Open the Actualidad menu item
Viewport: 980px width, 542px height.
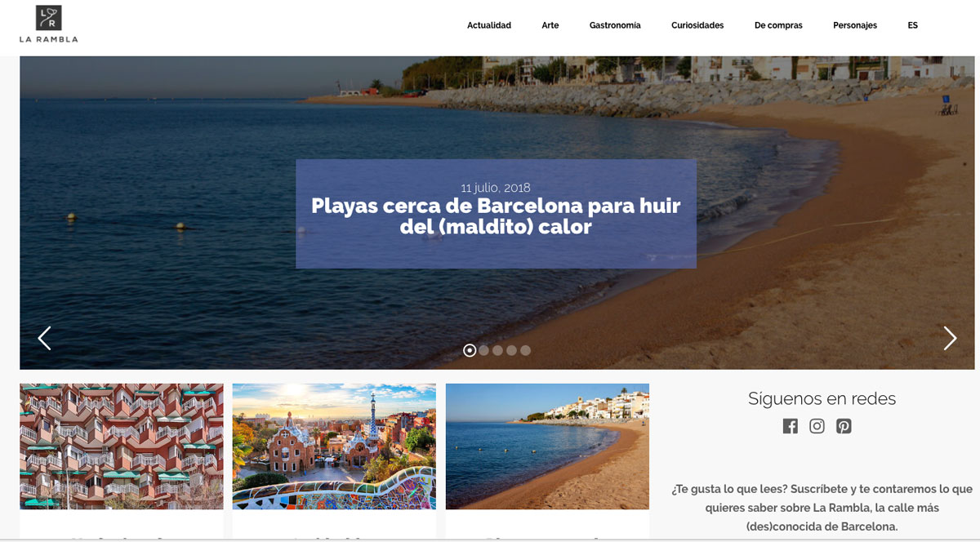pyautogui.click(x=489, y=25)
